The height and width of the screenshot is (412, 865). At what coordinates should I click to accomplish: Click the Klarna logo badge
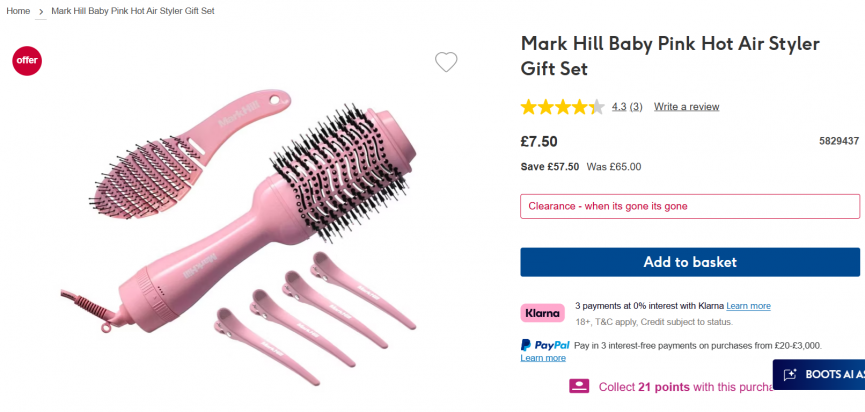tap(543, 313)
